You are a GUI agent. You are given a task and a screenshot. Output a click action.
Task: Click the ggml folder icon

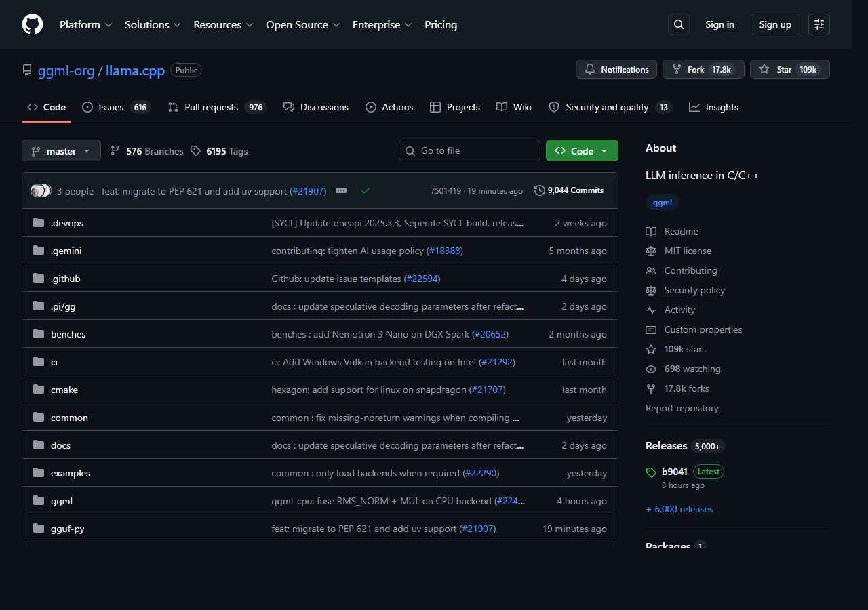pos(39,501)
